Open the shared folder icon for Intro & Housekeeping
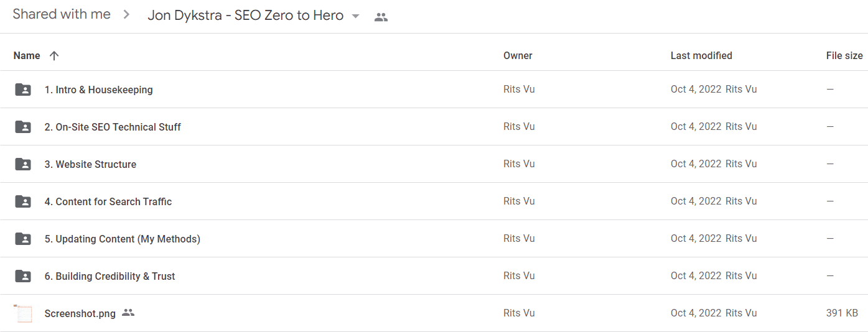 (x=23, y=90)
